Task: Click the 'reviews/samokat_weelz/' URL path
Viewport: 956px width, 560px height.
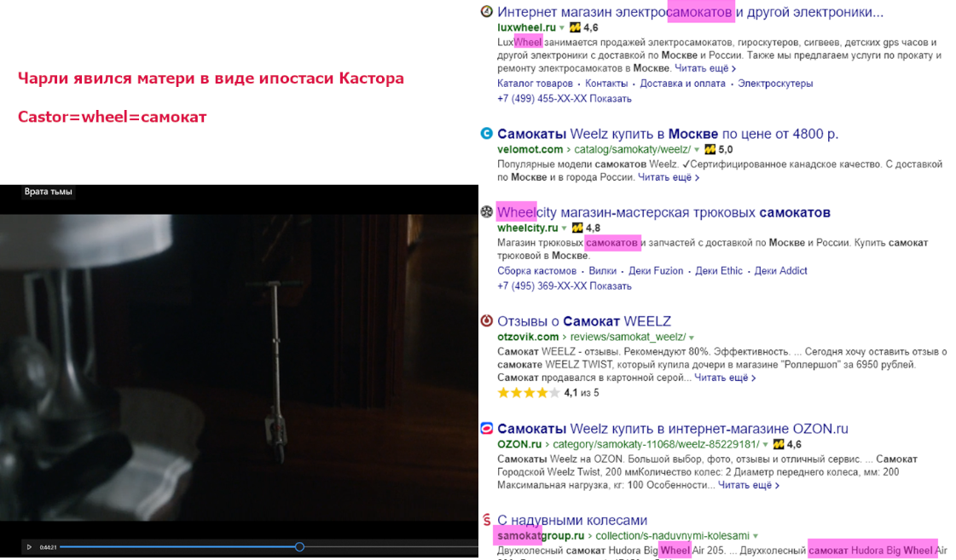Action: [x=628, y=337]
